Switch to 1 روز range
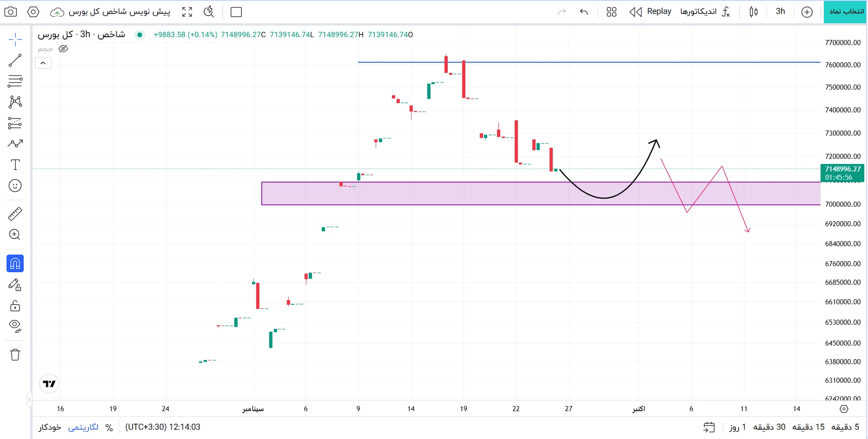868x439 pixels. [x=737, y=427]
